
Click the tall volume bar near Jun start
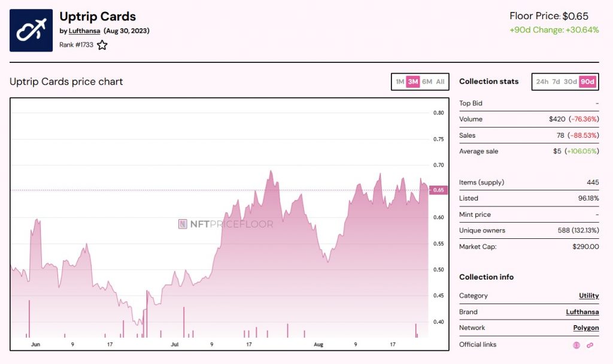tap(29, 318)
